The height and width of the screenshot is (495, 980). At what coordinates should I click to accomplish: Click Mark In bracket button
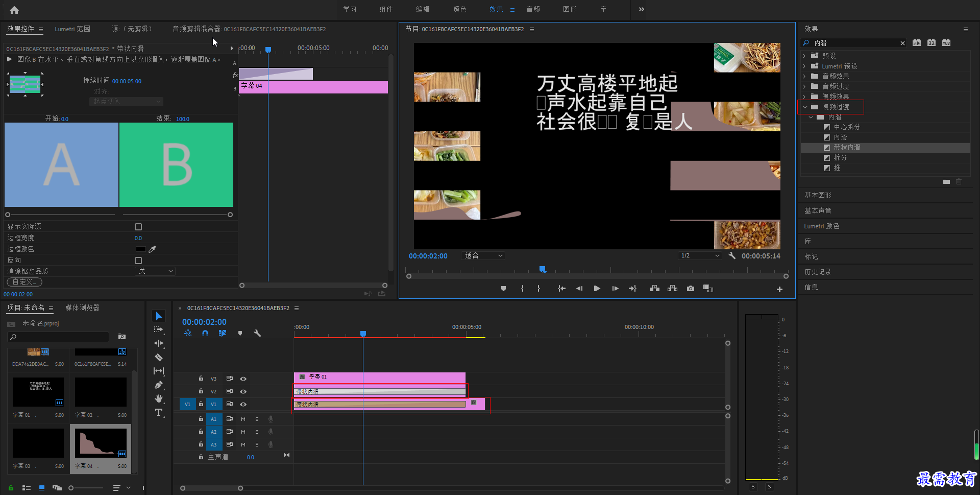tap(522, 289)
